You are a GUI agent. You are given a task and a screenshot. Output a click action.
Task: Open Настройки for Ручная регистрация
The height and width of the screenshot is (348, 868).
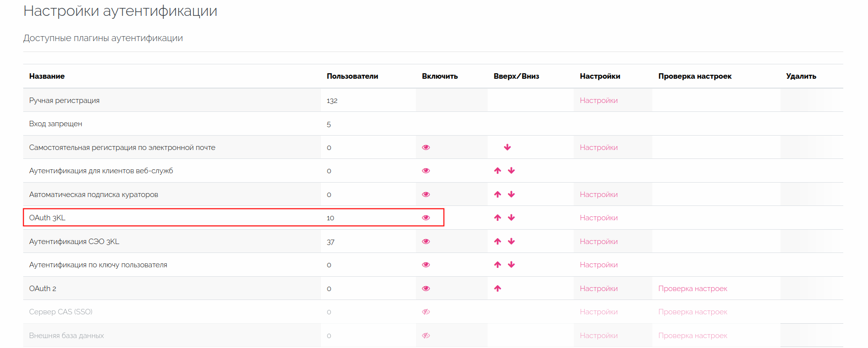tap(598, 100)
